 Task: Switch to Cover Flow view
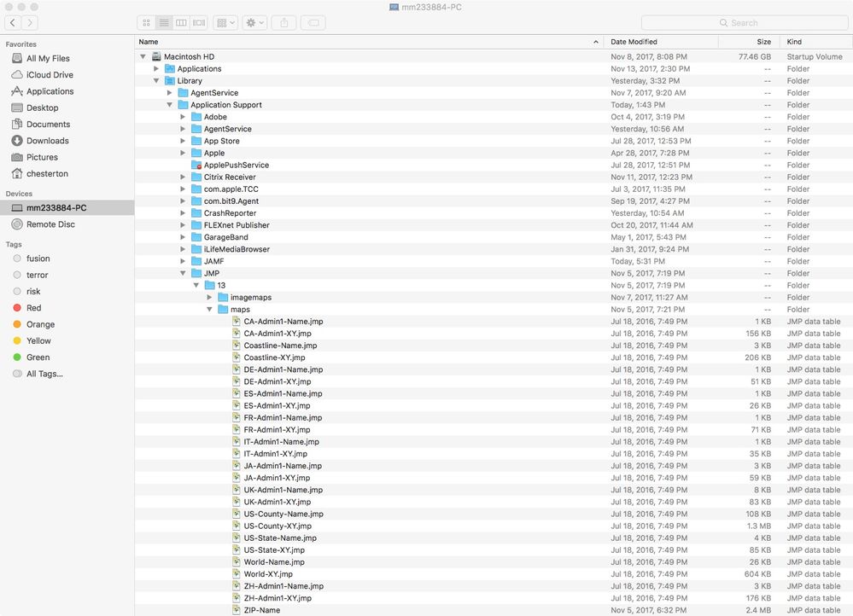[199, 23]
